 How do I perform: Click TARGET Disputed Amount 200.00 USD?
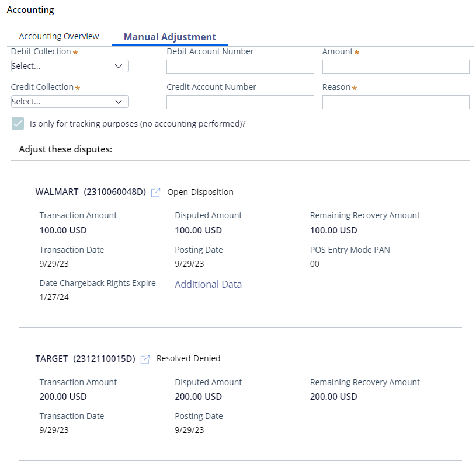198,397
